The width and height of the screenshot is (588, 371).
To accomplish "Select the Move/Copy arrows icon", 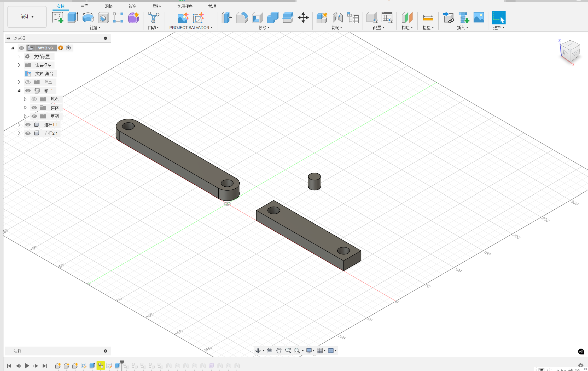I will [303, 18].
